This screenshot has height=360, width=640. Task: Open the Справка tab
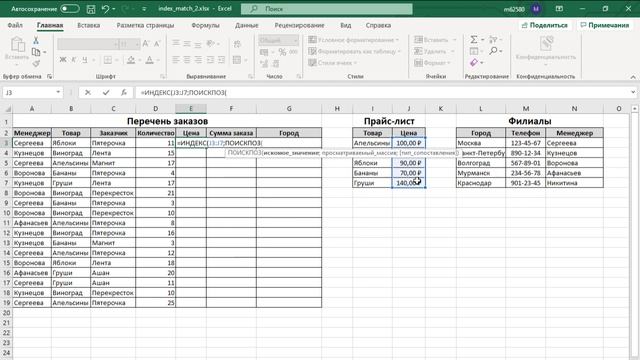(378, 25)
